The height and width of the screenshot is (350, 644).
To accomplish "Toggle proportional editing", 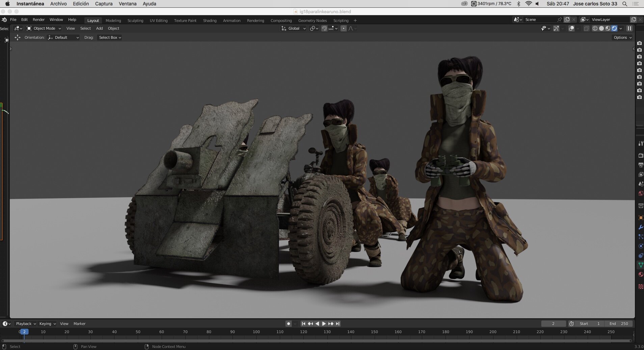I will tap(344, 28).
